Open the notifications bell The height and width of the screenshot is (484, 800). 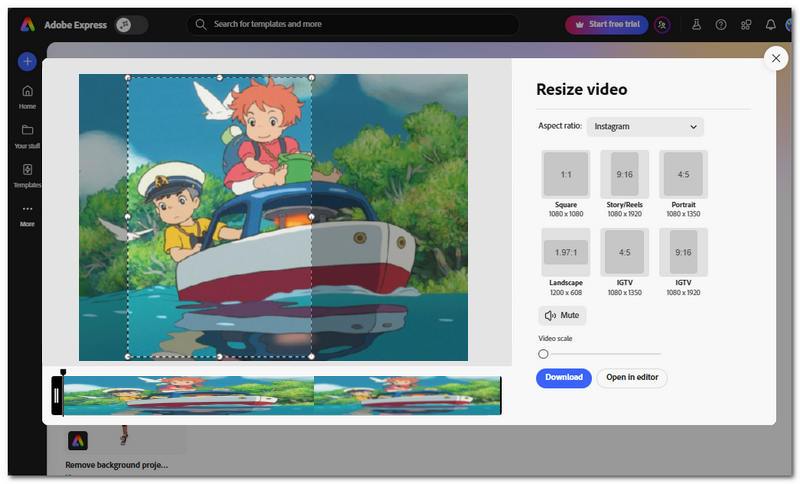point(770,24)
